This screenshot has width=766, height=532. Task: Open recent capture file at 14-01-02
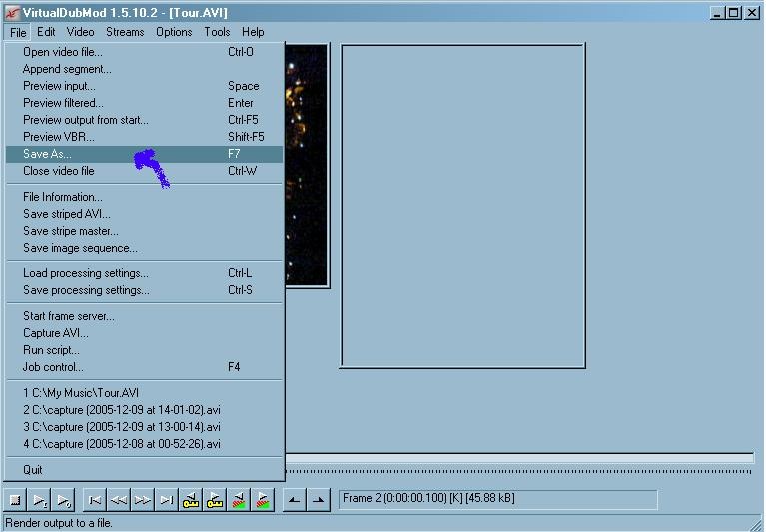(x=145, y=410)
